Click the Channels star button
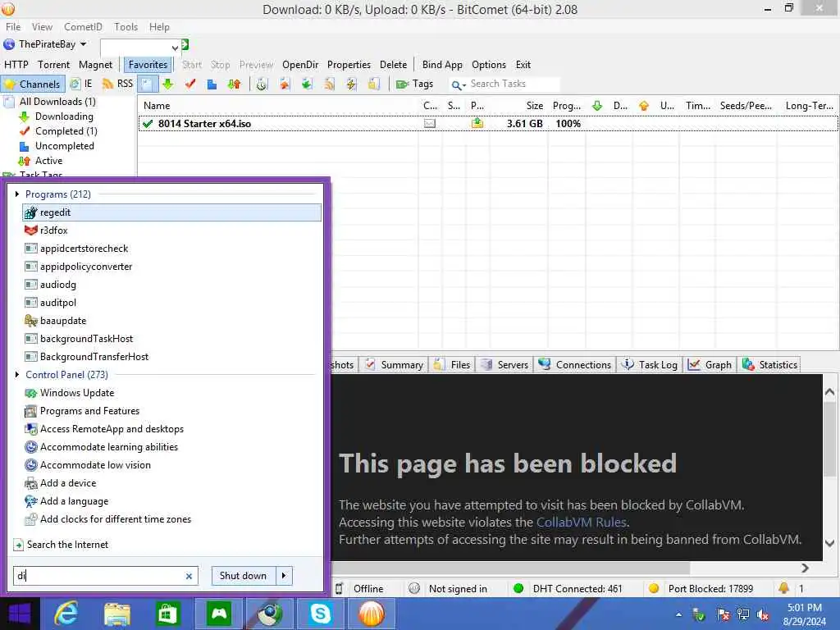840x630 pixels. pyautogui.click(x=33, y=84)
